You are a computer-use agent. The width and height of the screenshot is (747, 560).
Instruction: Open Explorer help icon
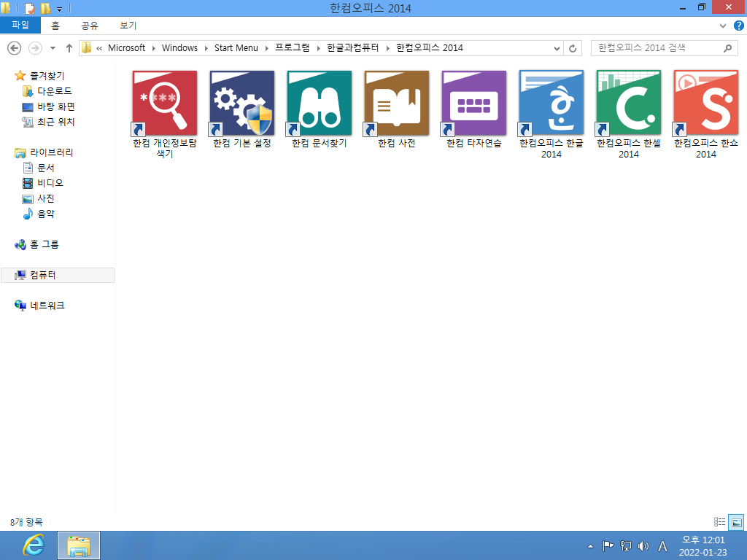[738, 26]
